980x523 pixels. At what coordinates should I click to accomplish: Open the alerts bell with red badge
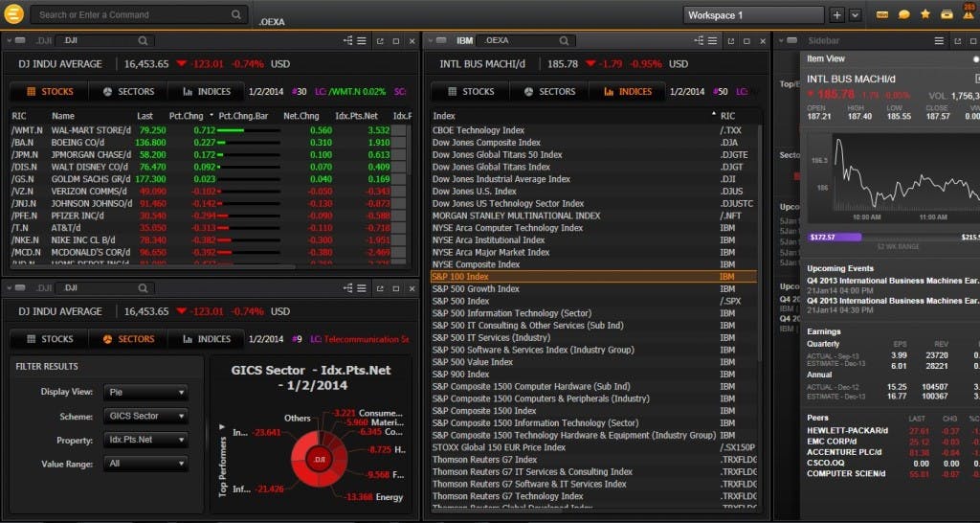(x=969, y=12)
